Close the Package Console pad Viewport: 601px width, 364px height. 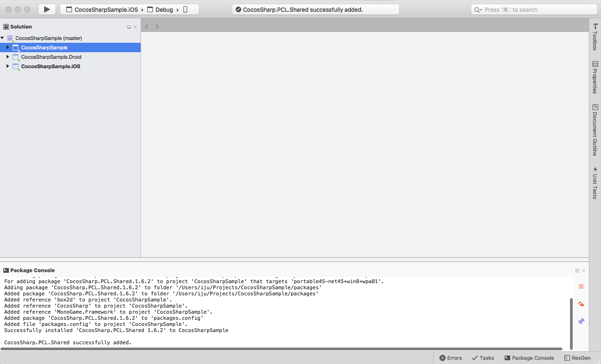click(584, 270)
